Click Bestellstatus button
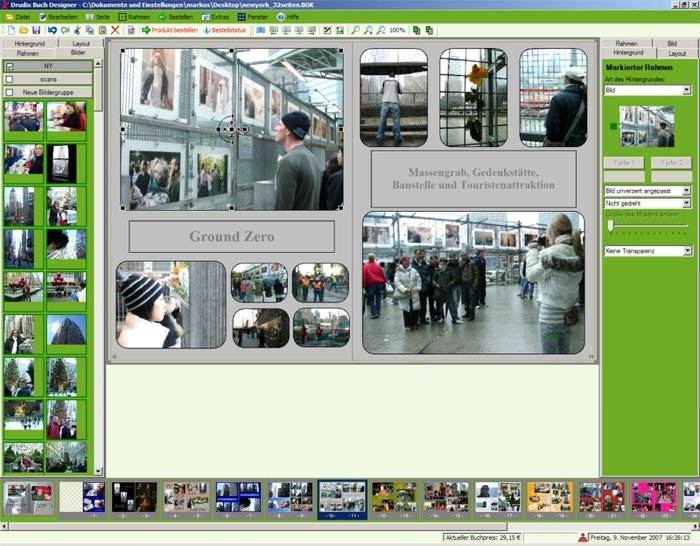The image size is (700, 546). (225, 30)
